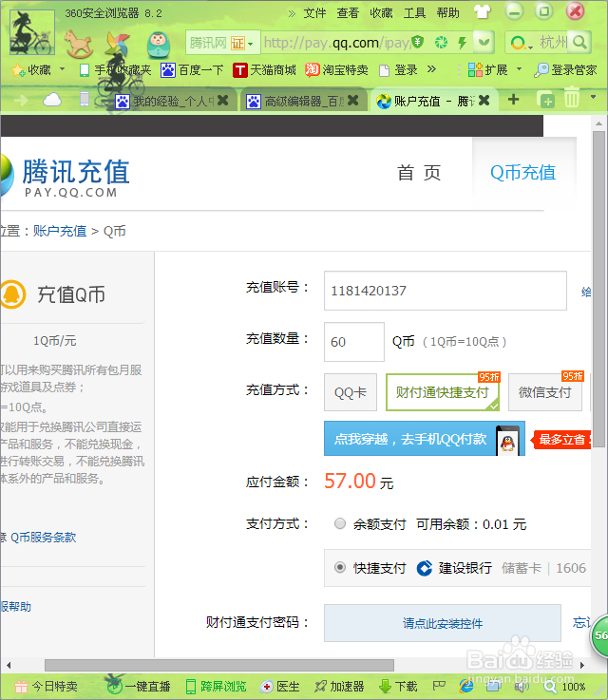Click the matryoshka doll toolbar icon
Image resolution: width=608 pixels, height=700 pixels.
coord(159,45)
